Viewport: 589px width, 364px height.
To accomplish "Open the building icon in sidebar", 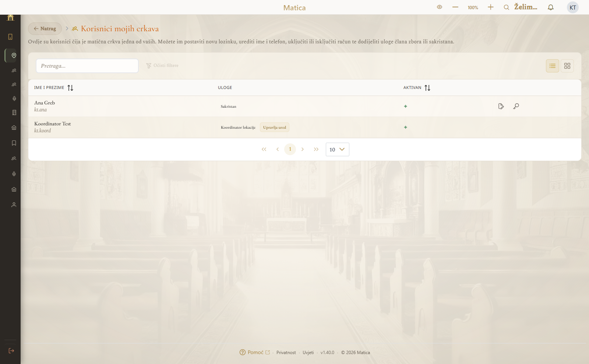I will pyautogui.click(x=14, y=113).
